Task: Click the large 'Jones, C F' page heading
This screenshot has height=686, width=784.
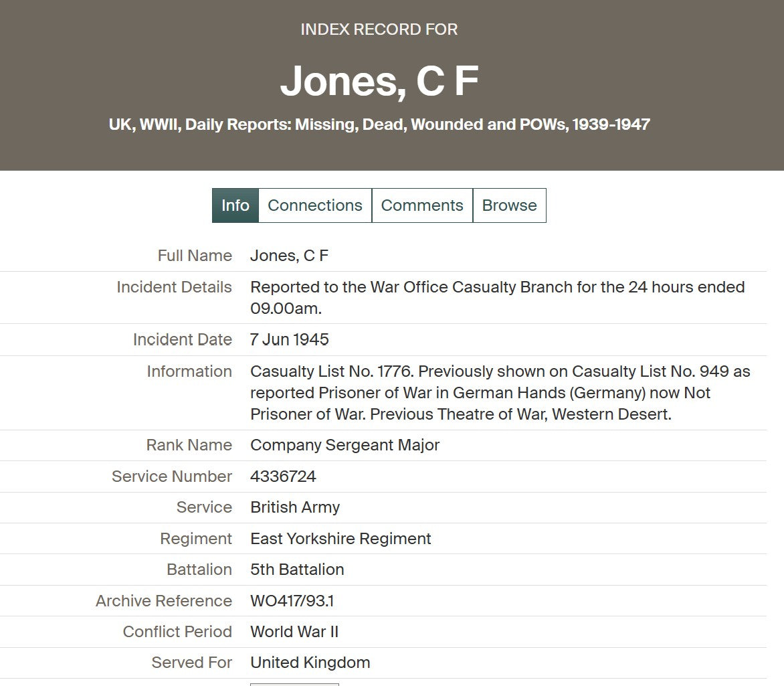Action: [379, 82]
